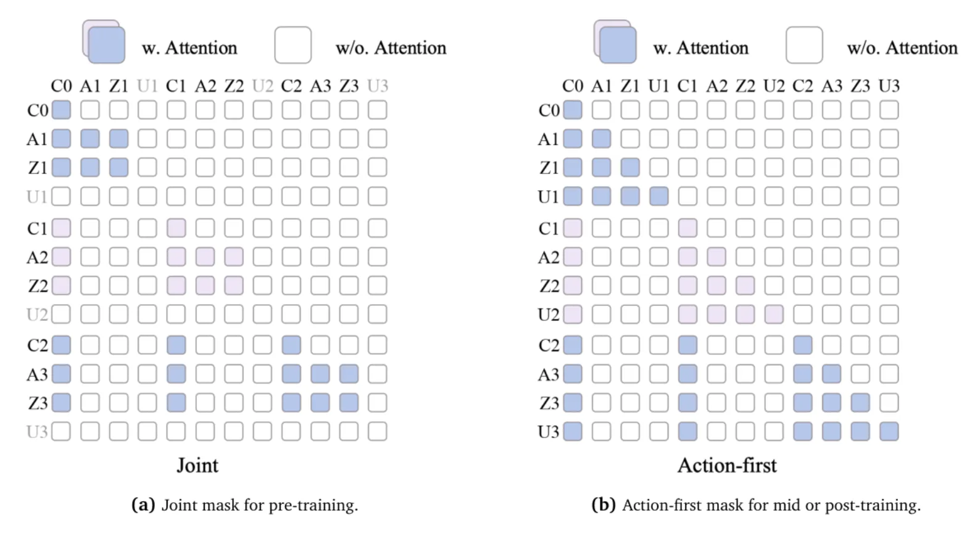Click the 'Joint' title below the left grid
This screenshot has width=980, height=533.
197,465
